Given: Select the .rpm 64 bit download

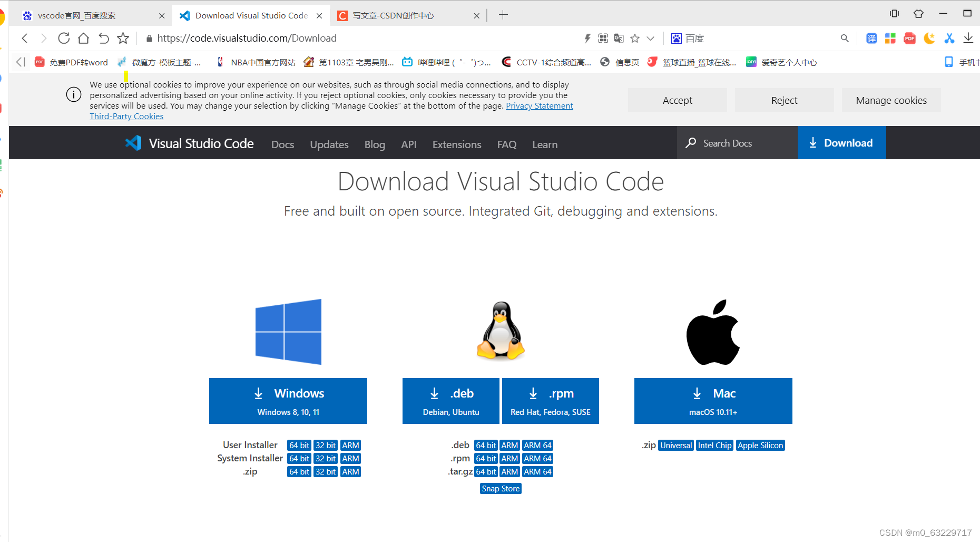Looking at the screenshot, I should pyautogui.click(x=486, y=459).
